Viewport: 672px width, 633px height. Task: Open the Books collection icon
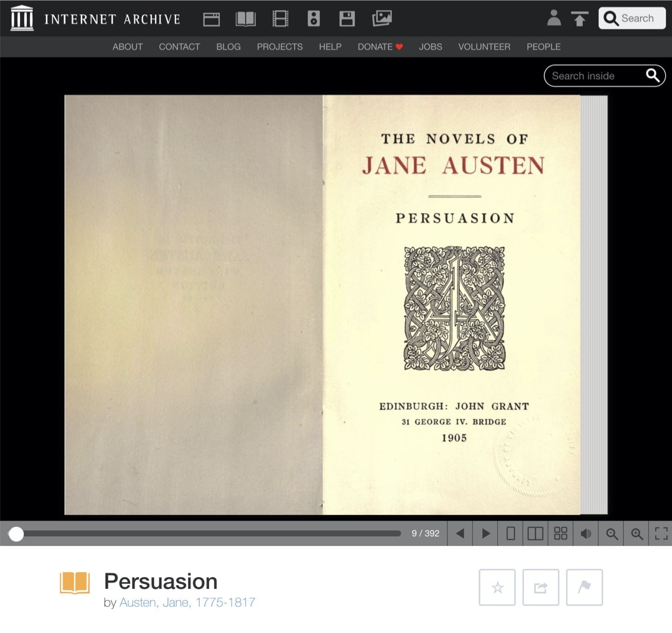point(246,19)
